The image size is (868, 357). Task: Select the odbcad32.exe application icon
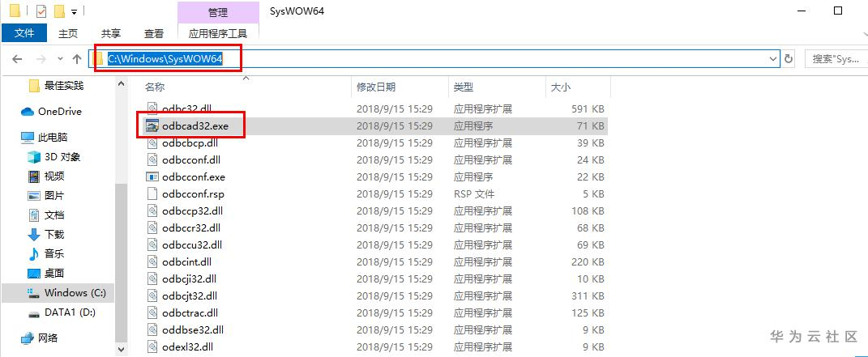point(152,126)
